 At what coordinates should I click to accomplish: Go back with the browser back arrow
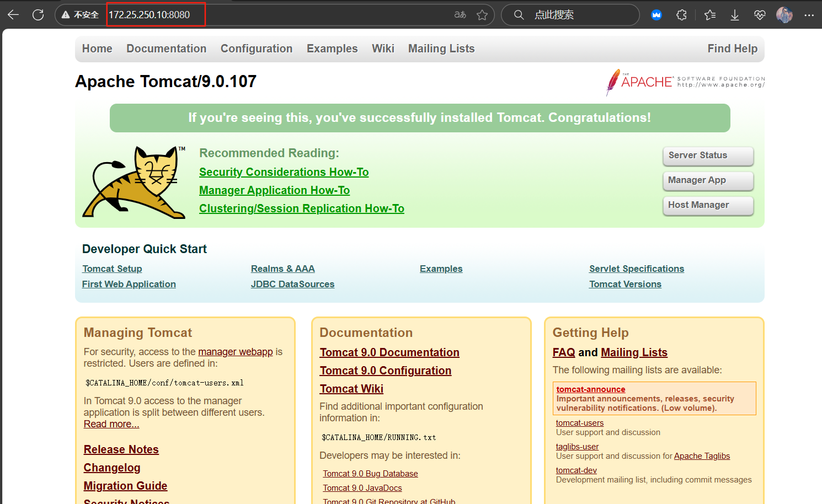(x=13, y=15)
